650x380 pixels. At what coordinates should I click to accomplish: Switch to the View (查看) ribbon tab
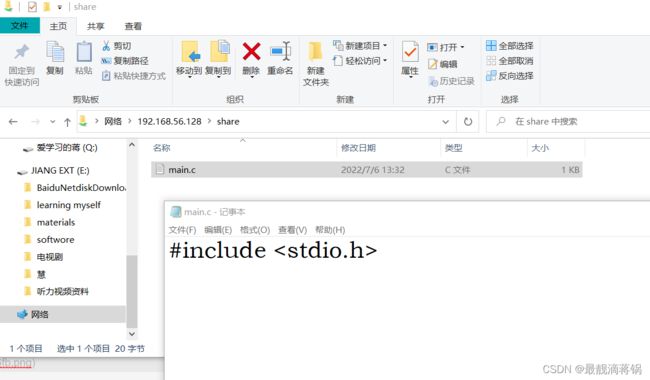[133, 26]
